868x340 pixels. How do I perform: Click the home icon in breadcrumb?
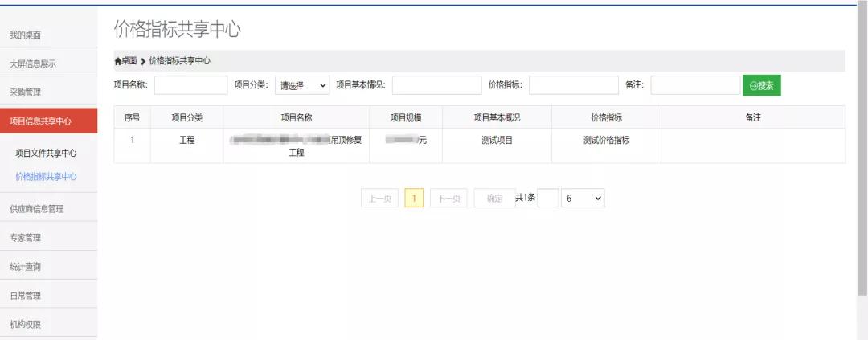click(117, 61)
